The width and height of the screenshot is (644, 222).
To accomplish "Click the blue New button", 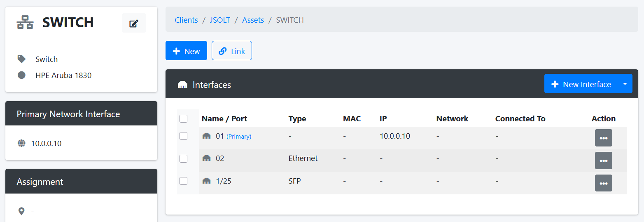I will (186, 51).
